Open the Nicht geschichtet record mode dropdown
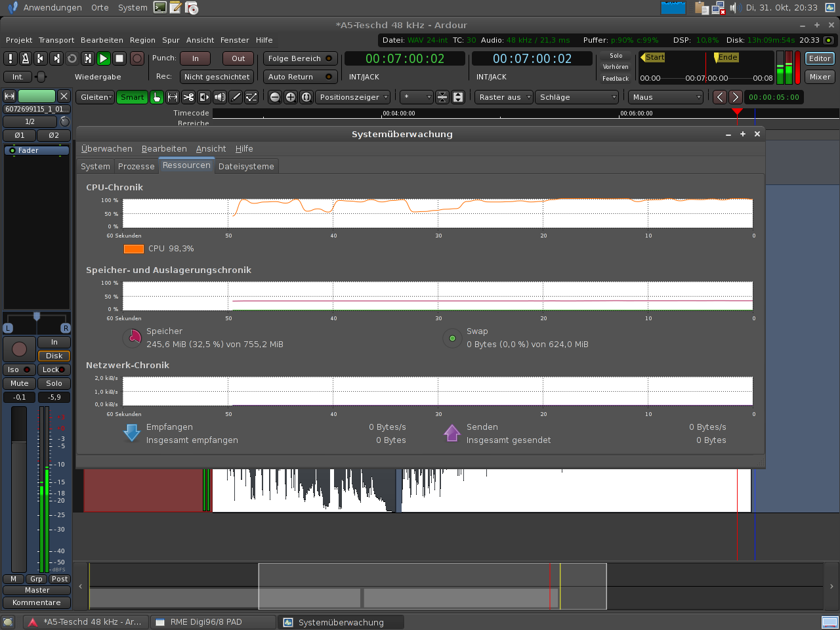The image size is (840, 630). click(217, 77)
